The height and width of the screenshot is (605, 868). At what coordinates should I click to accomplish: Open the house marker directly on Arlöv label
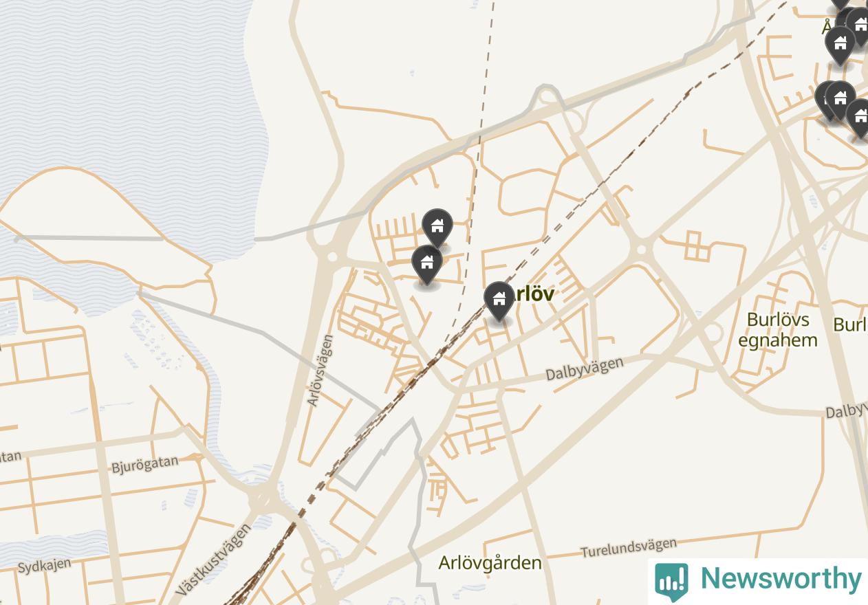click(x=499, y=300)
